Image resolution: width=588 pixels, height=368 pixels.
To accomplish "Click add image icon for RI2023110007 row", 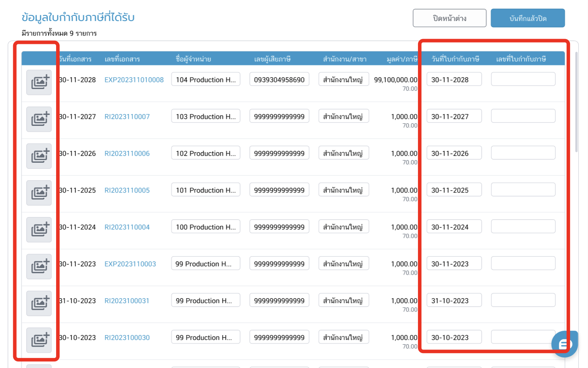I will (39, 119).
